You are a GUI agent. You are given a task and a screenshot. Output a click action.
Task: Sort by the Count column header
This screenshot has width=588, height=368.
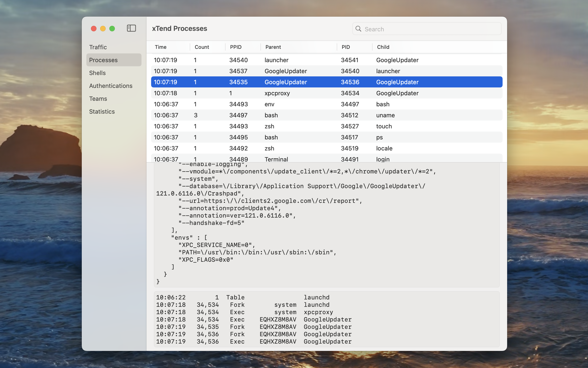point(202,47)
